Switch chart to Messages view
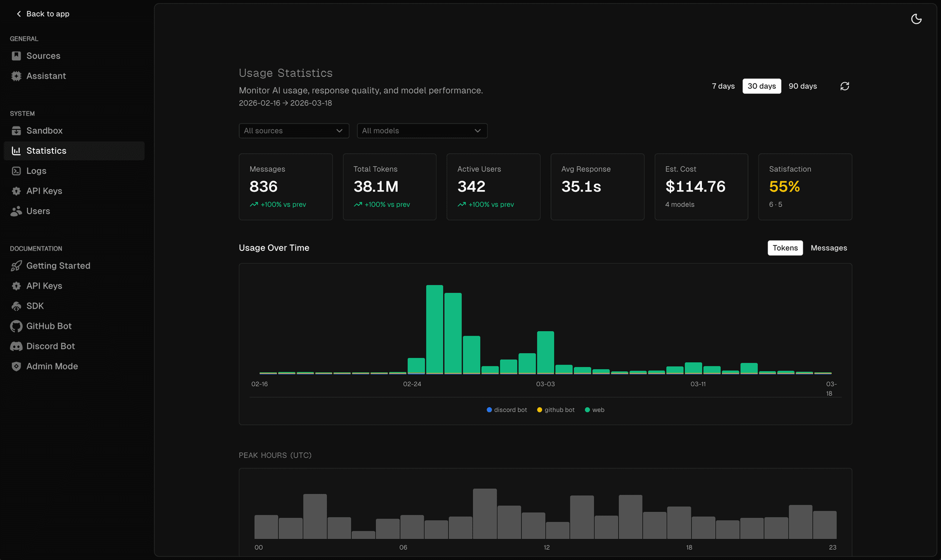The height and width of the screenshot is (560, 941). (828, 248)
